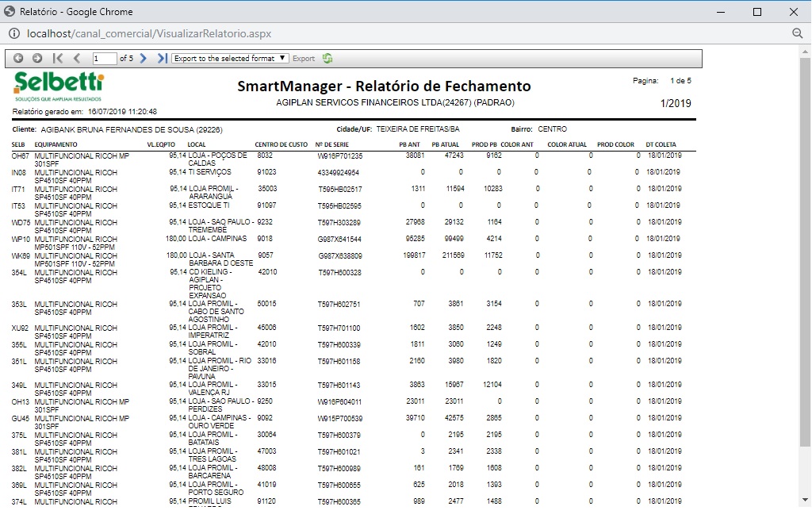Click SELB code GU45
The image size is (812, 518).
(x=21, y=418)
